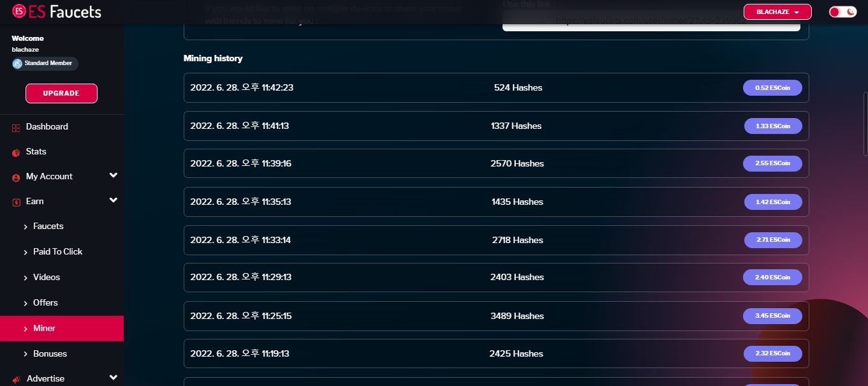
Task: Click the 2.71 ESCoin badge
Action: coord(773,240)
